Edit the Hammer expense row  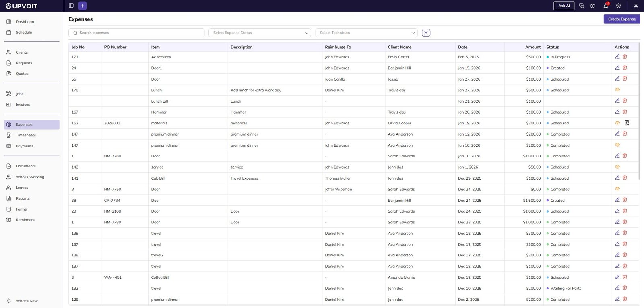click(617, 112)
